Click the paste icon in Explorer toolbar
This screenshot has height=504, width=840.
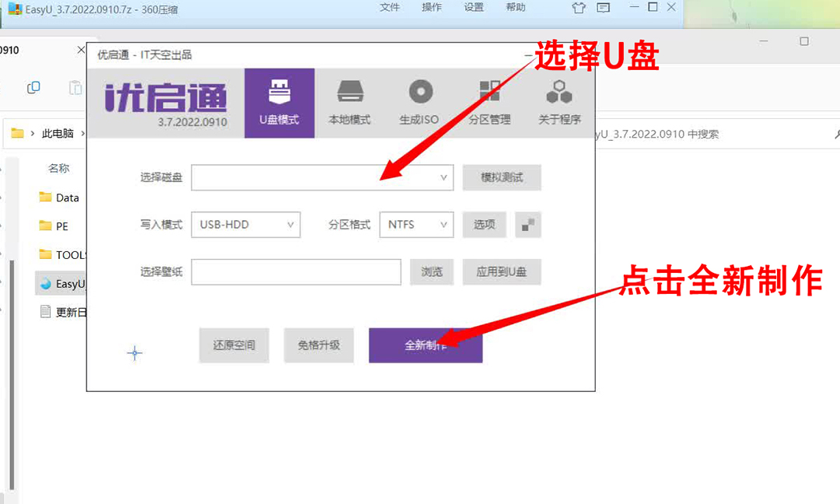point(75,87)
